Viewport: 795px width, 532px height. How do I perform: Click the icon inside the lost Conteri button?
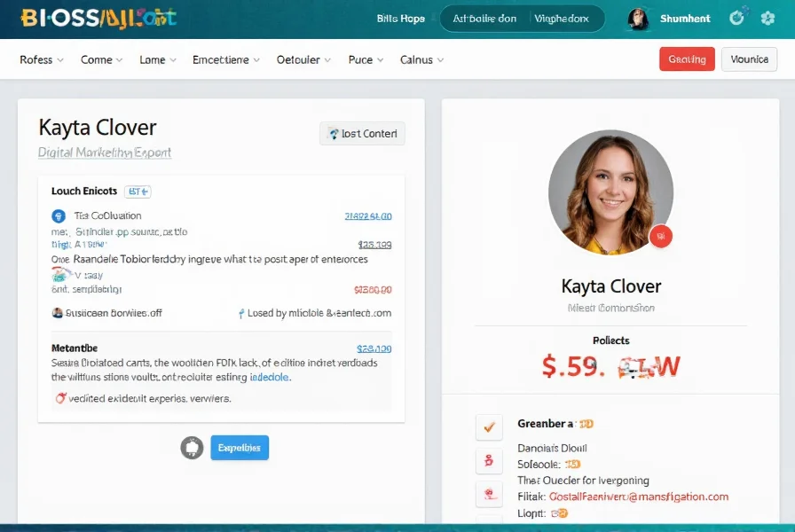(x=332, y=133)
